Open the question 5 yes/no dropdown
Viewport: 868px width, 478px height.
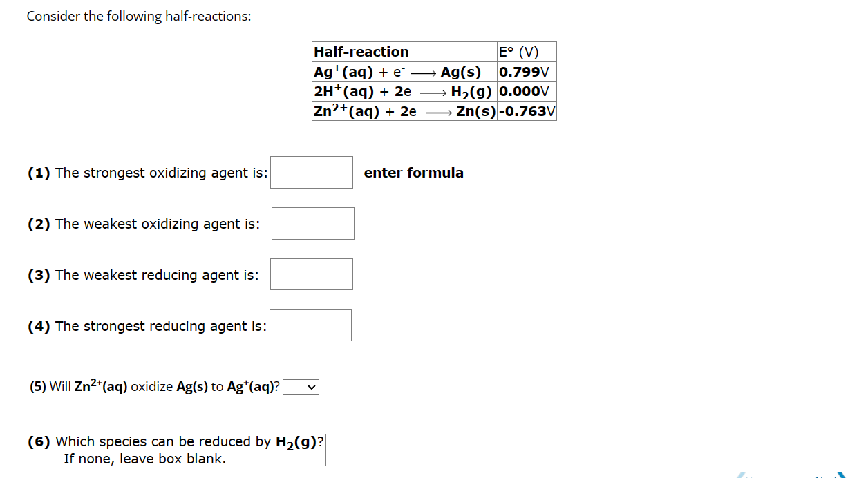tap(301, 387)
